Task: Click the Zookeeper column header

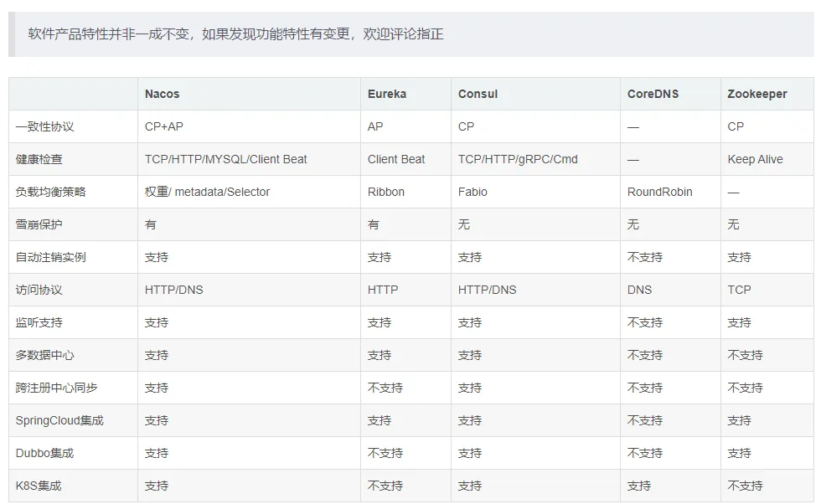Action: [757, 95]
